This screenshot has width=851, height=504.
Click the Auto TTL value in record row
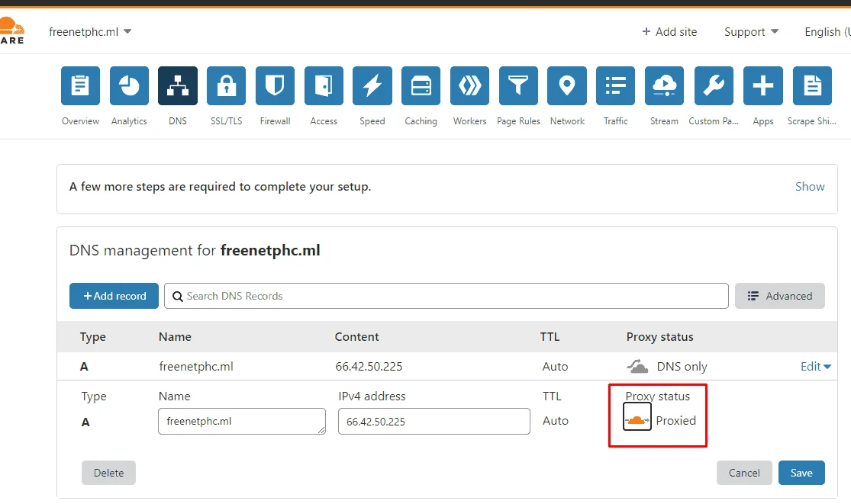pyautogui.click(x=555, y=366)
